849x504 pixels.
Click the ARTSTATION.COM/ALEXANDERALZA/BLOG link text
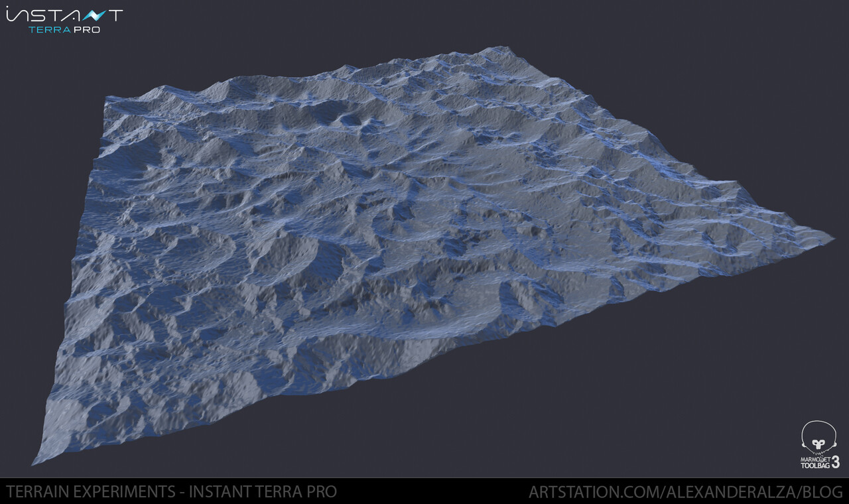(x=686, y=492)
